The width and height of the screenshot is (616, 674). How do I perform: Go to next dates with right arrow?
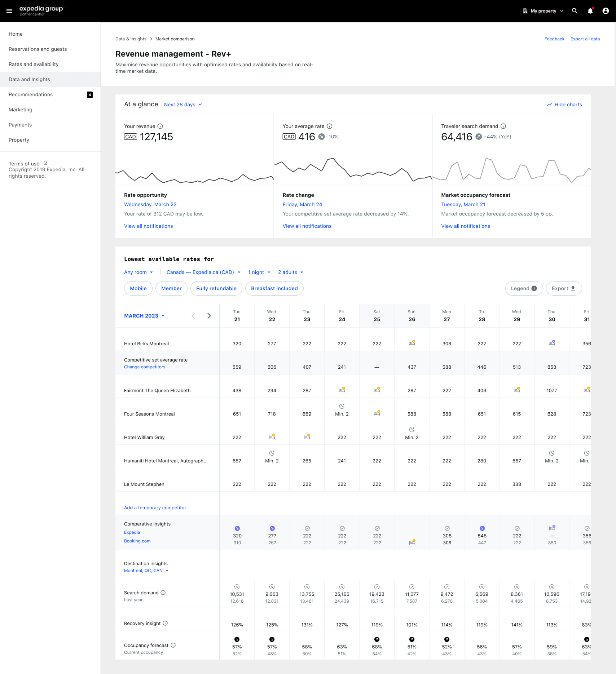209,316
